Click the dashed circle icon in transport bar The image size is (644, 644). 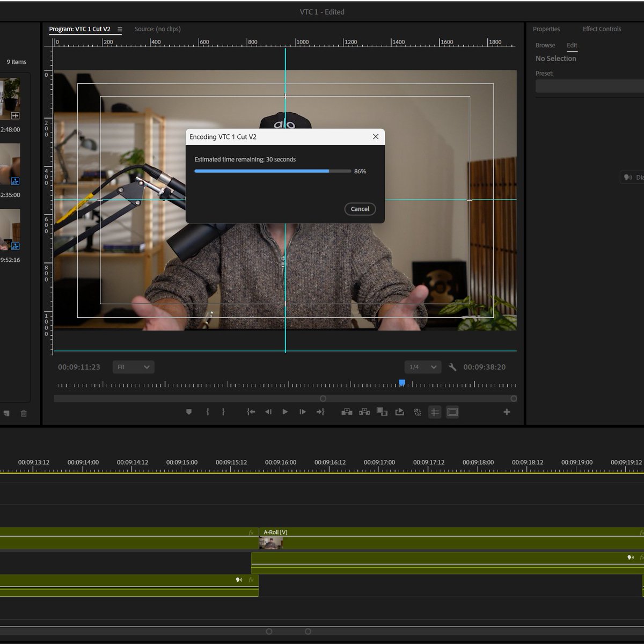click(417, 412)
